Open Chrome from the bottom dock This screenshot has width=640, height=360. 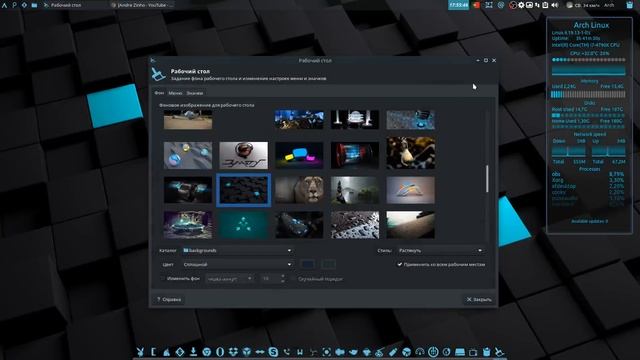[207, 352]
